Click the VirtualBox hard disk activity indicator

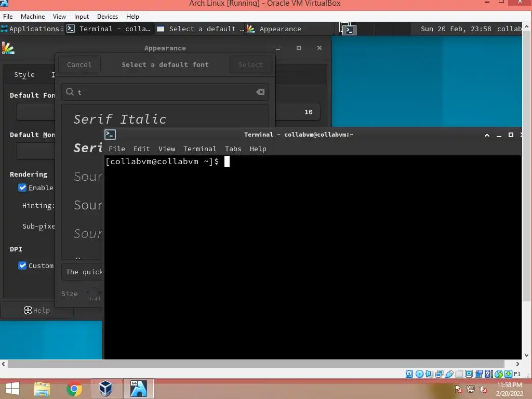409,374
